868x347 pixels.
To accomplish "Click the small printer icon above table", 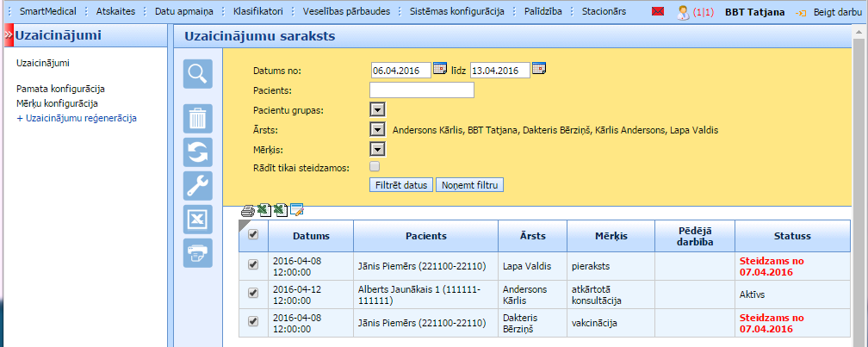I will (x=248, y=210).
